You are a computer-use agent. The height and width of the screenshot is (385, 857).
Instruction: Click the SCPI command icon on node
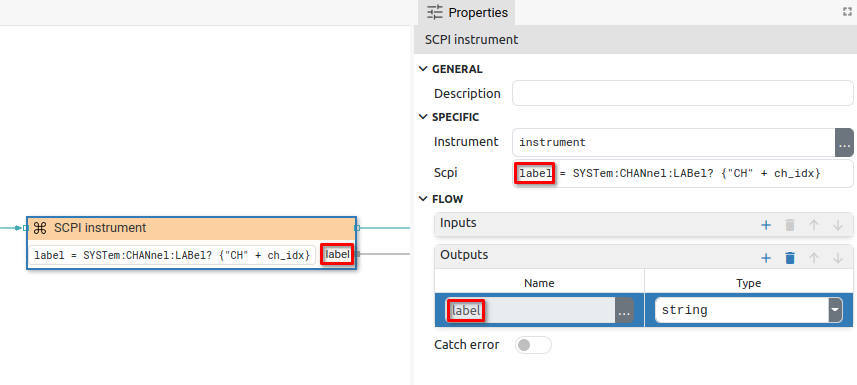point(40,228)
